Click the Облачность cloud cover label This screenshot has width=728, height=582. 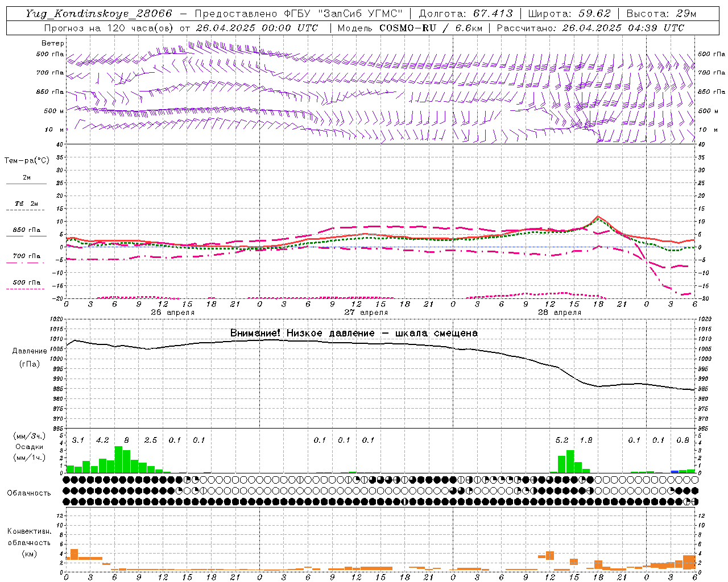click(29, 493)
